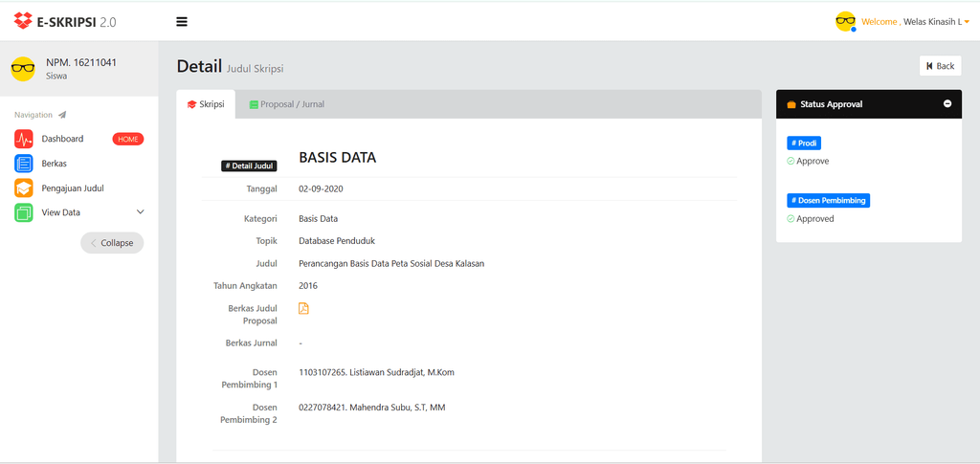Minimize the Status Approval panel

(x=947, y=103)
